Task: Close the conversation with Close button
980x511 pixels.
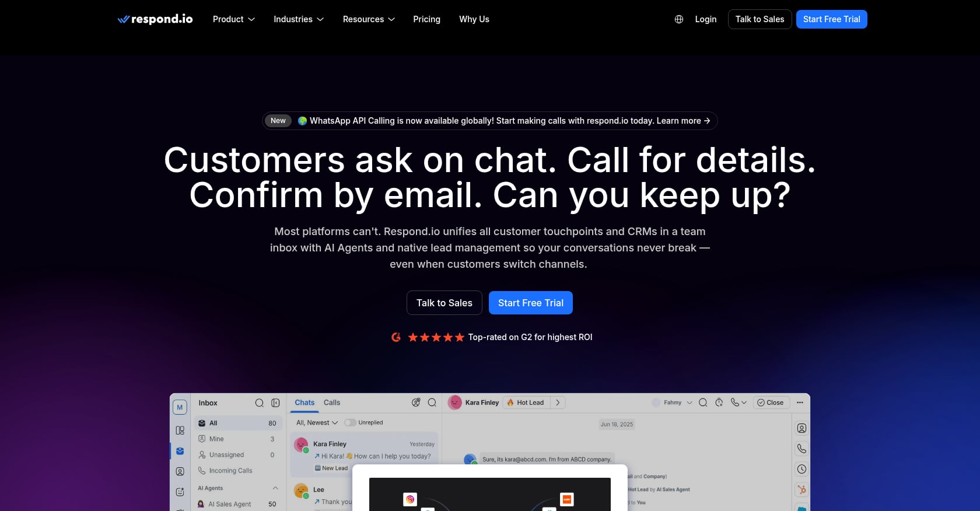Action: click(771, 402)
